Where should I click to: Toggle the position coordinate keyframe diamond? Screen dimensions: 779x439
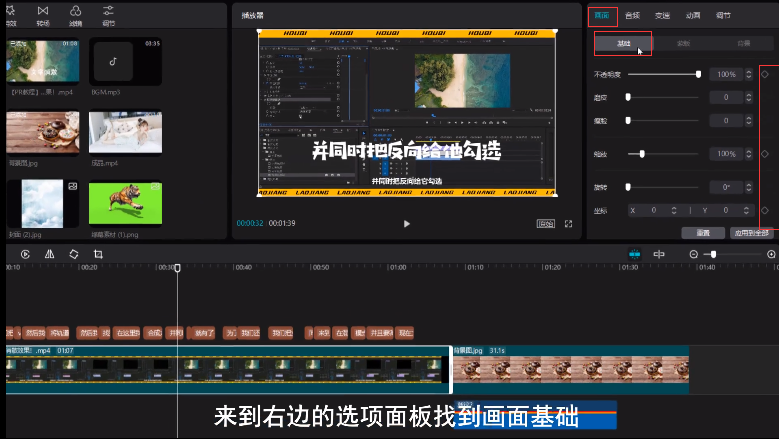coord(765,211)
